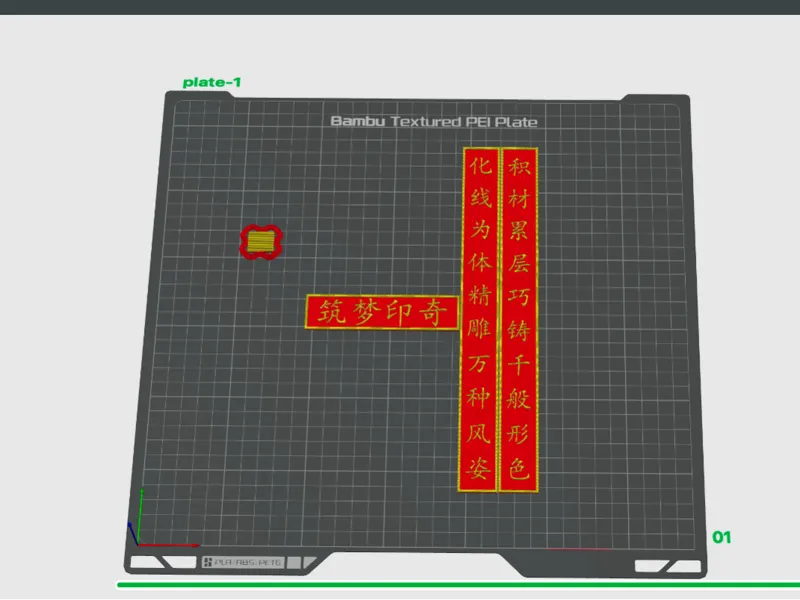Select the small yellow clover-shaped object
The width and height of the screenshot is (800, 600).
[x=261, y=242]
